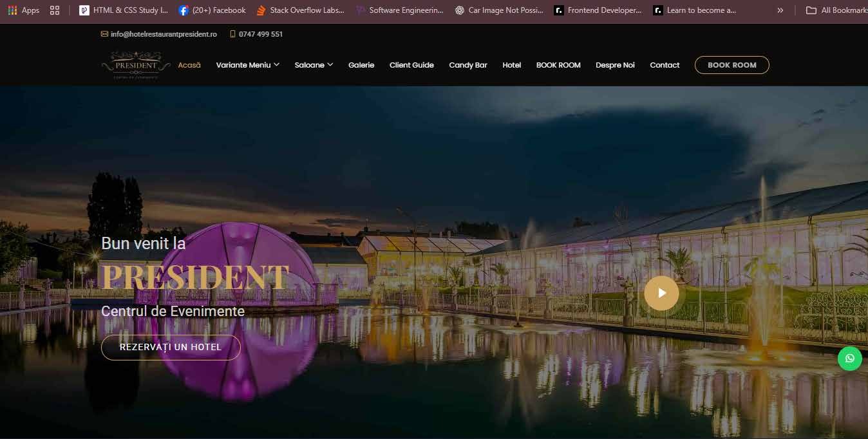
Task: Open HTML & CSS Study bookmark
Action: coord(124,10)
